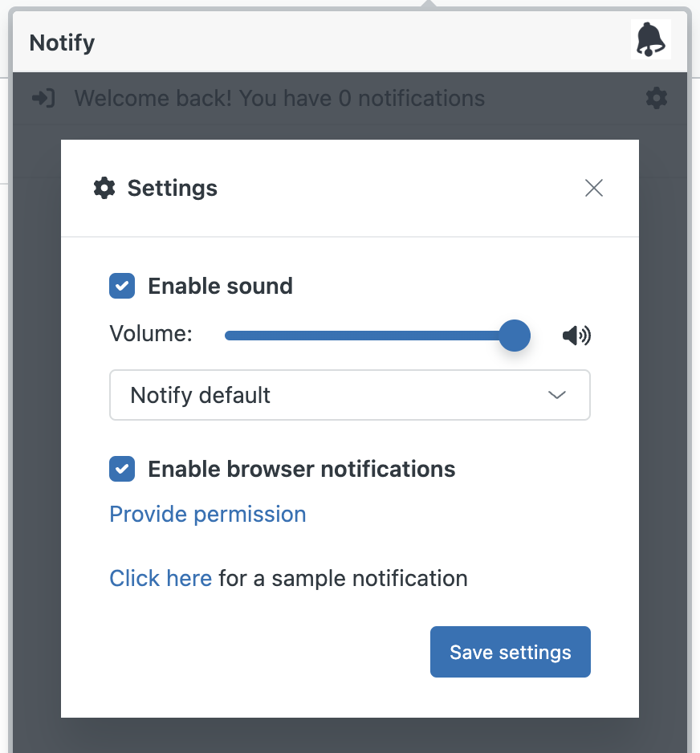Click the "Enable sound" label text
This screenshot has height=753, width=700.
(221, 287)
